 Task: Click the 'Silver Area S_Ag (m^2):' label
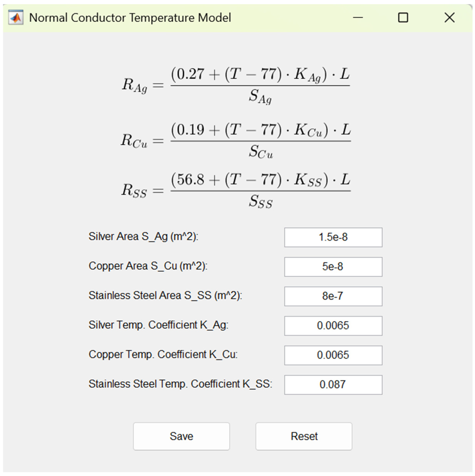pyautogui.click(x=143, y=236)
